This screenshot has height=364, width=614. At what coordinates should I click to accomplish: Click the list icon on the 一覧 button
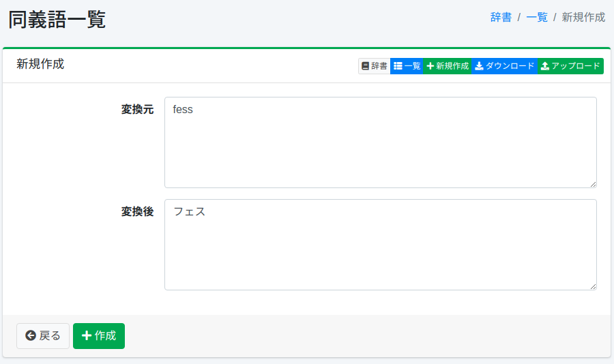tap(398, 66)
